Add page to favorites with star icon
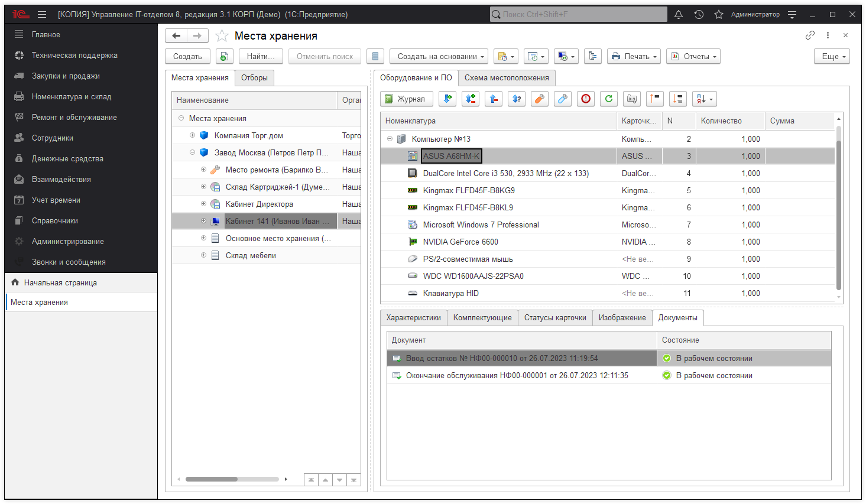This screenshot has width=866, height=504. pyautogui.click(x=222, y=36)
